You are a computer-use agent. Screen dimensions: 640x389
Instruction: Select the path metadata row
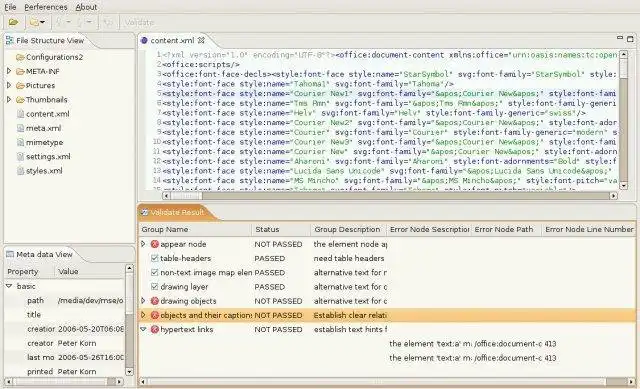coord(64,300)
